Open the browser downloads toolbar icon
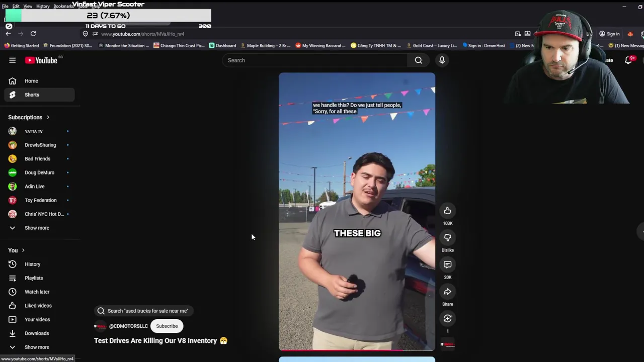Viewport: 644px width, 362px height. [x=527, y=34]
